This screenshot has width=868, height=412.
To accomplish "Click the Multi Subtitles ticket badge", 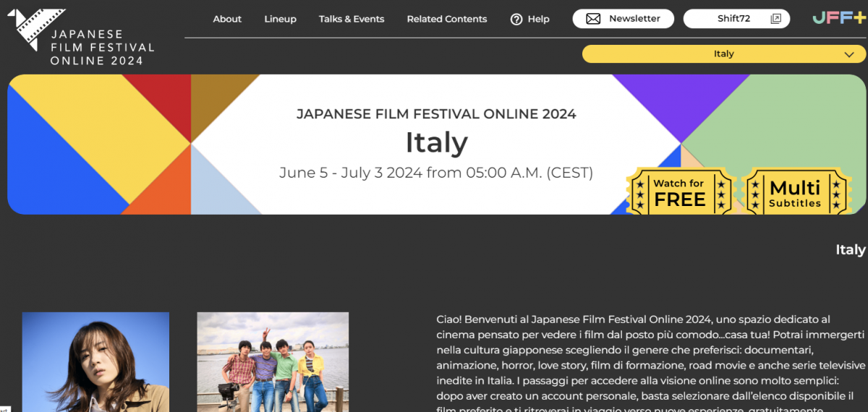I will point(794,192).
